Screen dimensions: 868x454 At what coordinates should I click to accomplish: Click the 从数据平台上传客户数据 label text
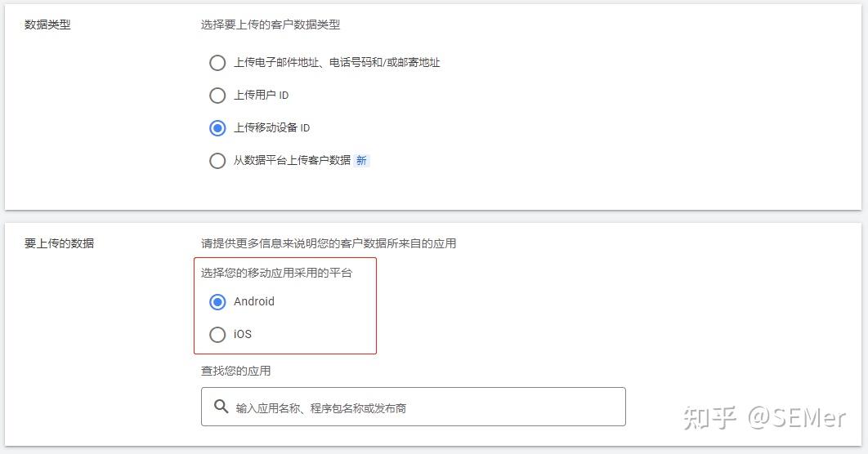click(x=292, y=160)
